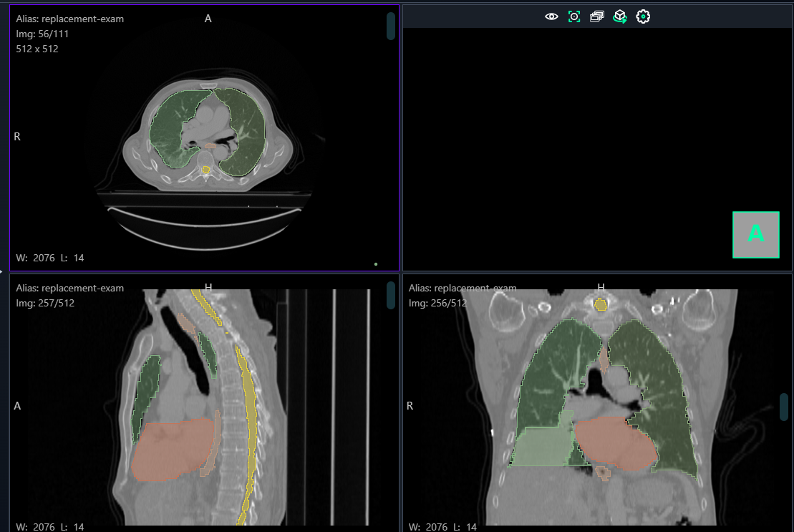Toggle the eye visibility icon in 3D toolbar
This screenshot has height=532, width=794.
tap(551, 16)
